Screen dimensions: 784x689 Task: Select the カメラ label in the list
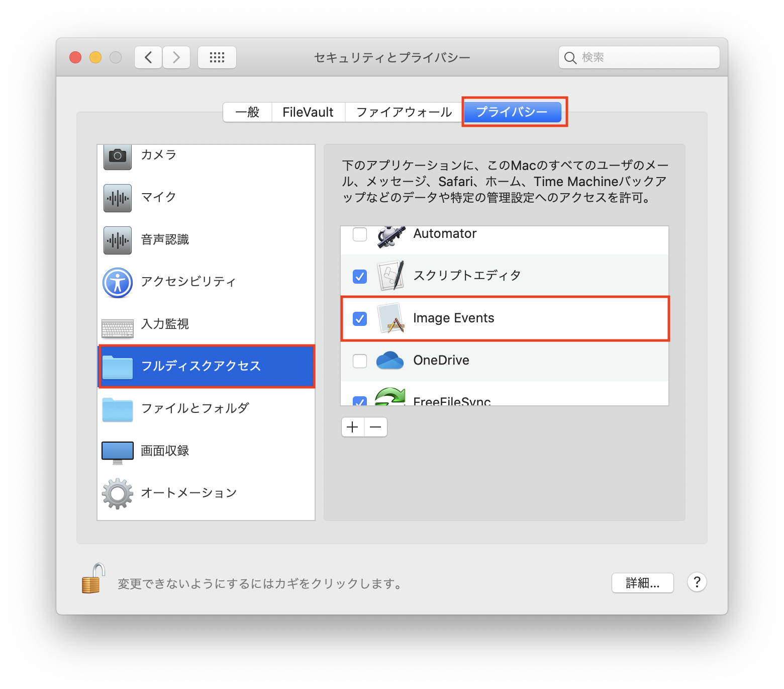(159, 155)
